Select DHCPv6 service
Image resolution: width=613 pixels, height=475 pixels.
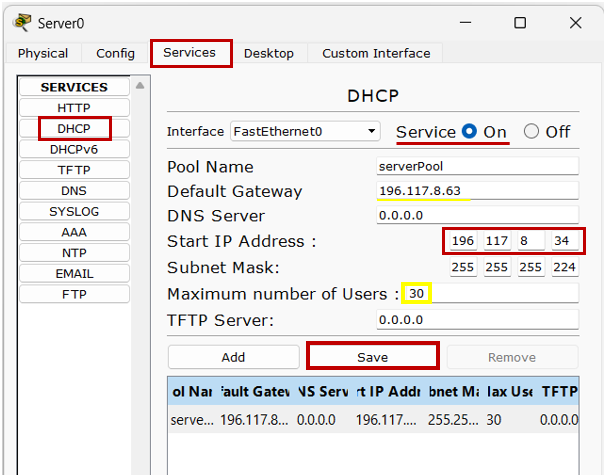click(x=74, y=149)
